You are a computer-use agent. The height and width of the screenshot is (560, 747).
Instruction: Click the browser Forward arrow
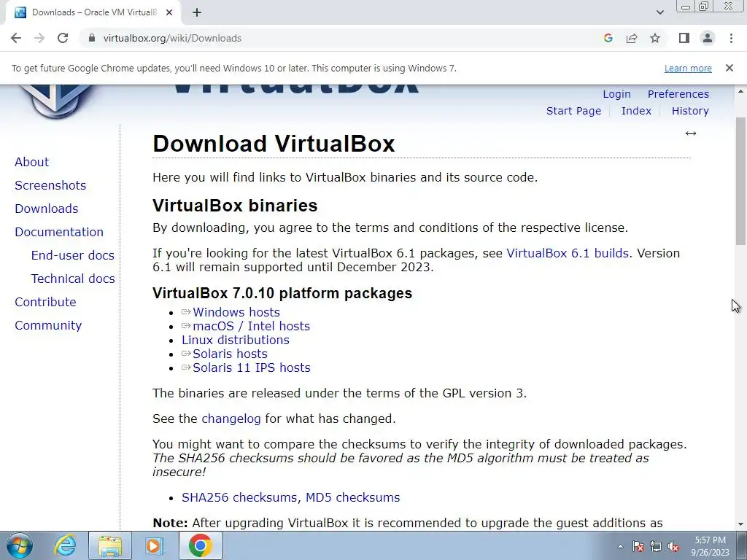[x=39, y=38]
